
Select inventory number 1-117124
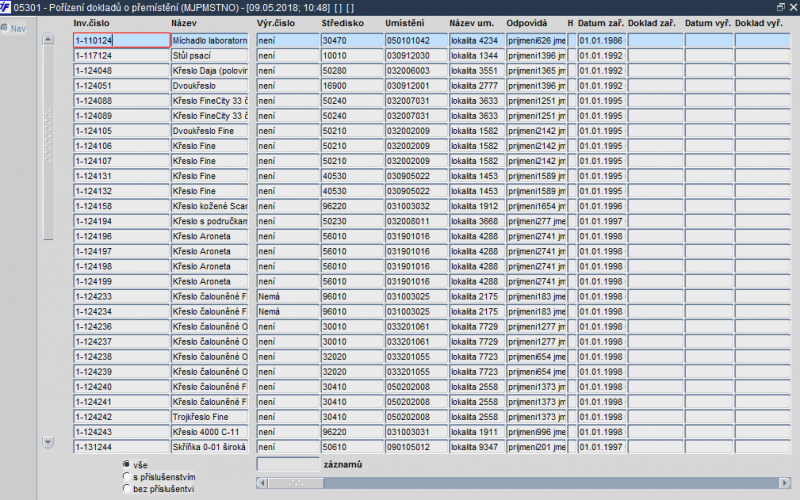point(121,55)
